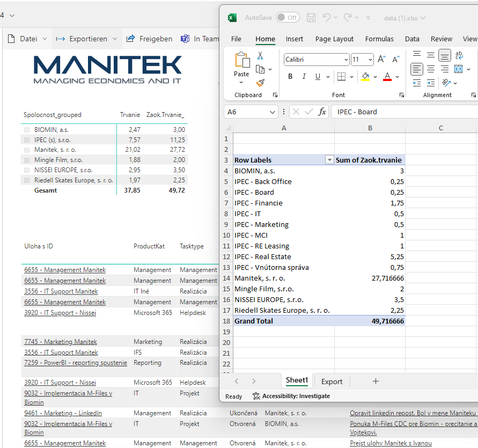This screenshot has width=478, height=448.
Task: Open the Paste options dropdown arrow
Action: 241,82
